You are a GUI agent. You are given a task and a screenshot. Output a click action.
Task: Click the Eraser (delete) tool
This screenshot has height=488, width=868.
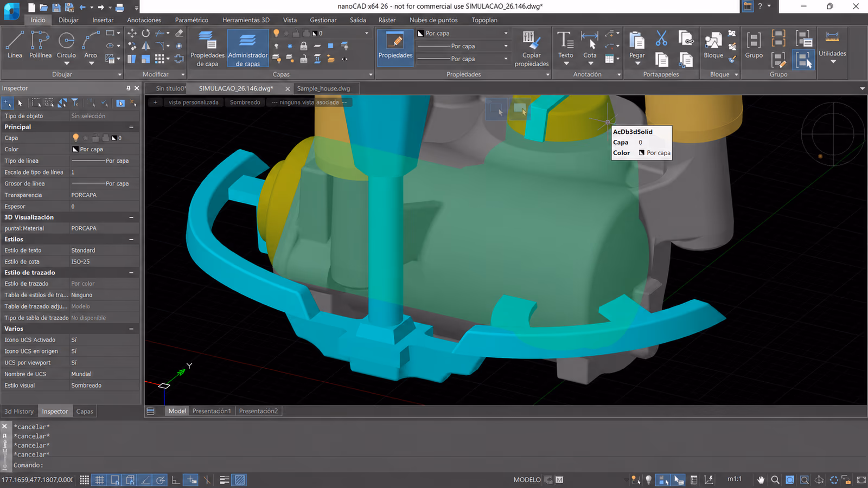[x=179, y=33]
